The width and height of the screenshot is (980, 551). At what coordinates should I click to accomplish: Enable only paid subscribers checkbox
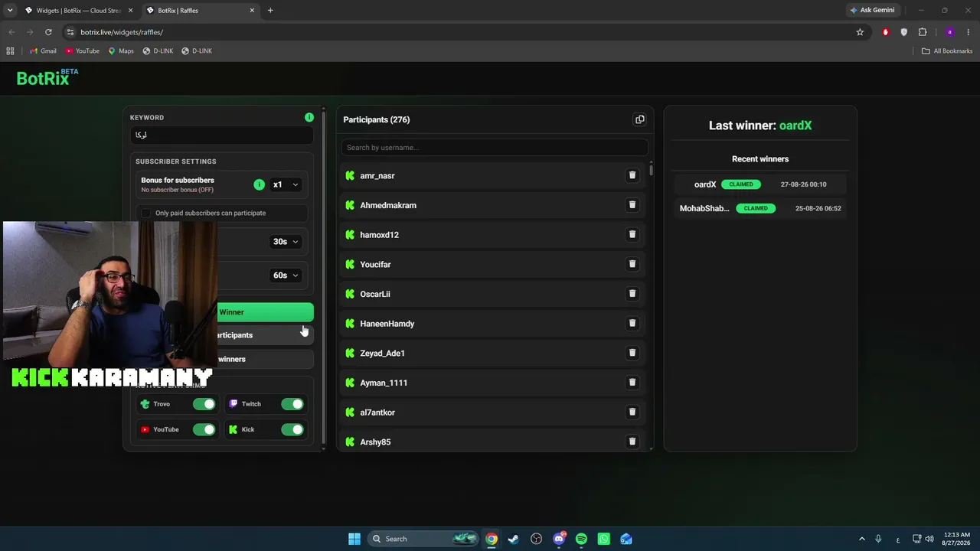tap(146, 213)
